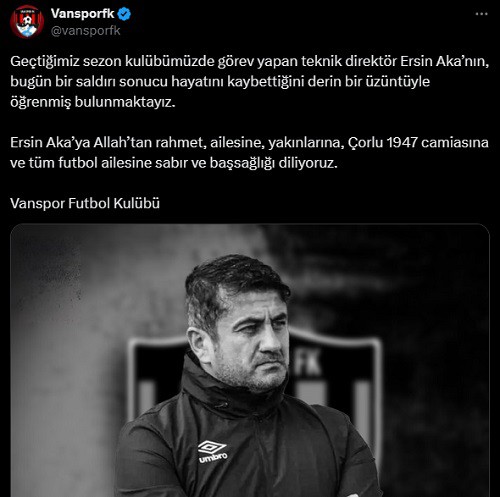Click the first paragraph starting with 'Geçtiğimiz sezon'
The image size is (500, 497).
pos(250,82)
